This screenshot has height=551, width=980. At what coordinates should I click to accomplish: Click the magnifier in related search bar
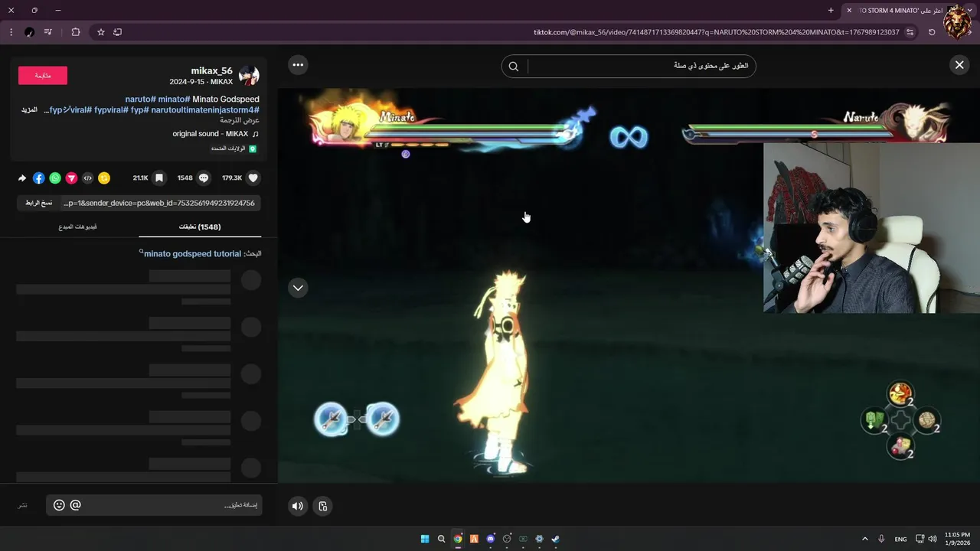514,66
